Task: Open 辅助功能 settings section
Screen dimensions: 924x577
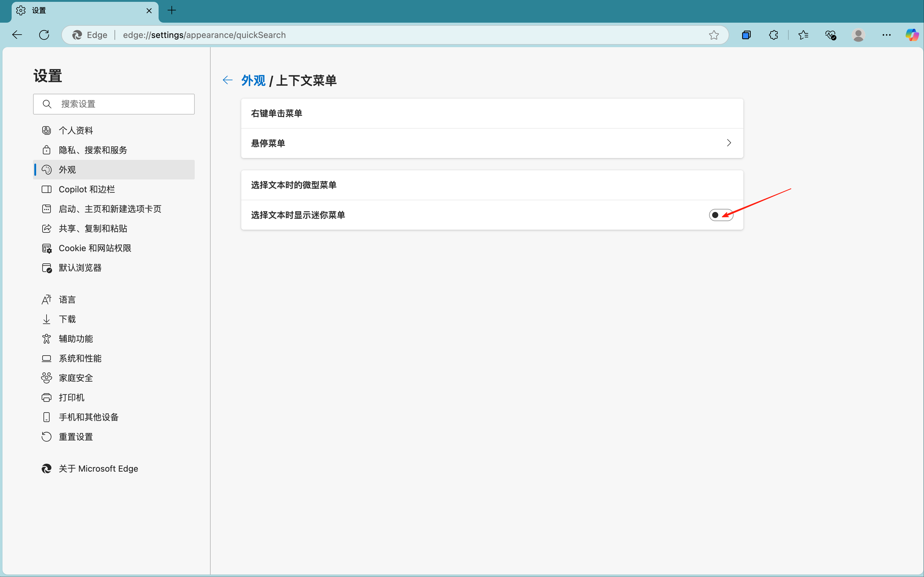Action: 114,339
